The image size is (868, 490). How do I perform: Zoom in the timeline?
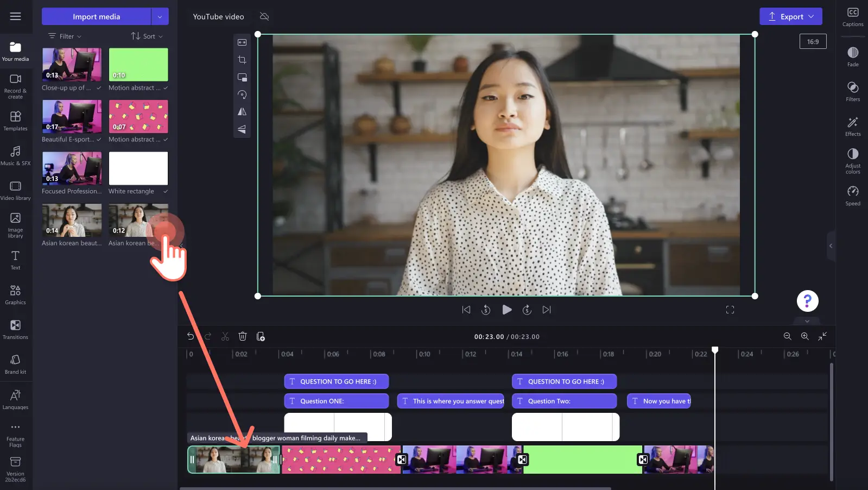805,336
